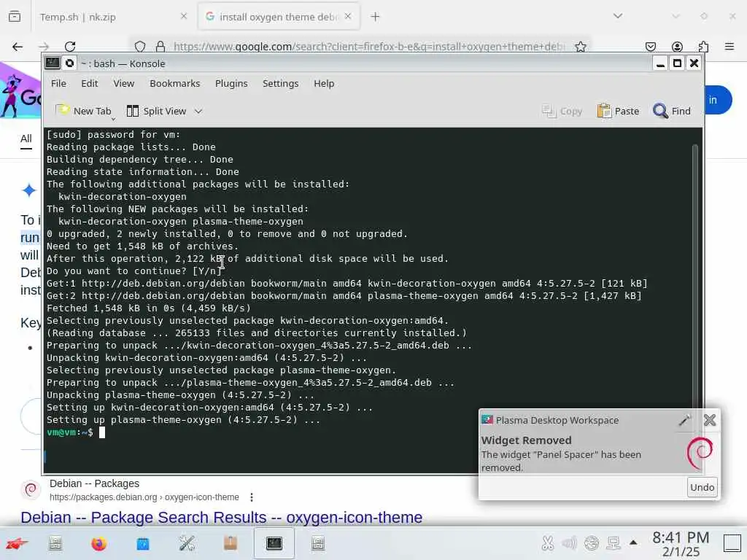747x560 pixels.
Task: Show hidden system tray icons arrow
Action: tap(633, 542)
